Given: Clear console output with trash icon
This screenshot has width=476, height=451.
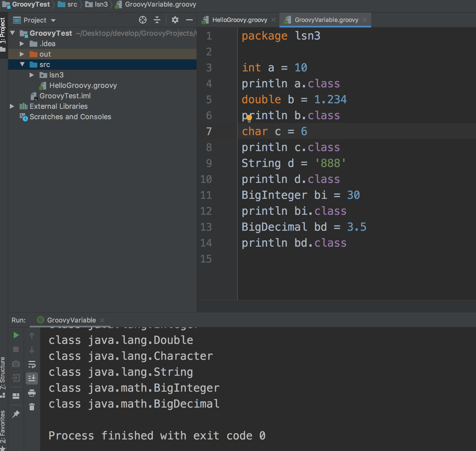Looking at the screenshot, I should [x=32, y=407].
